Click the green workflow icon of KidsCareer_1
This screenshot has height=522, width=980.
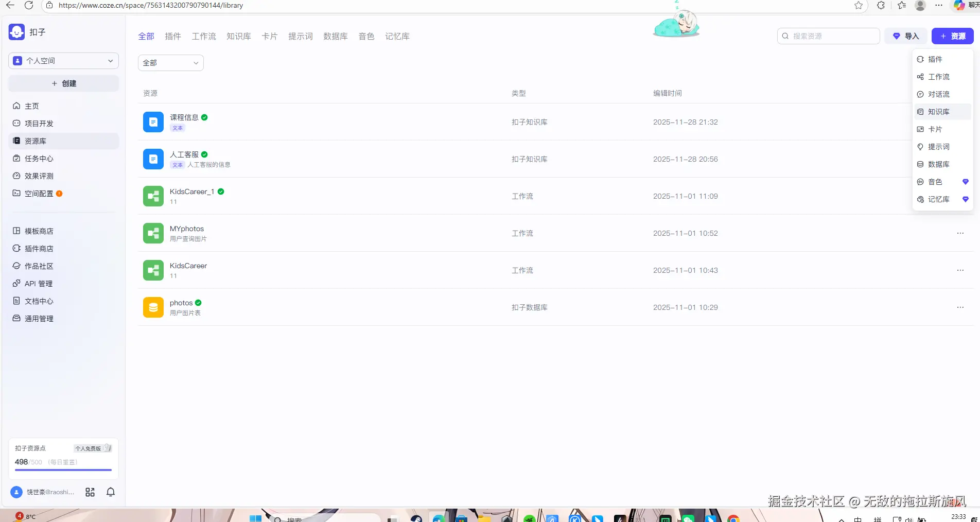[x=153, y=196]
